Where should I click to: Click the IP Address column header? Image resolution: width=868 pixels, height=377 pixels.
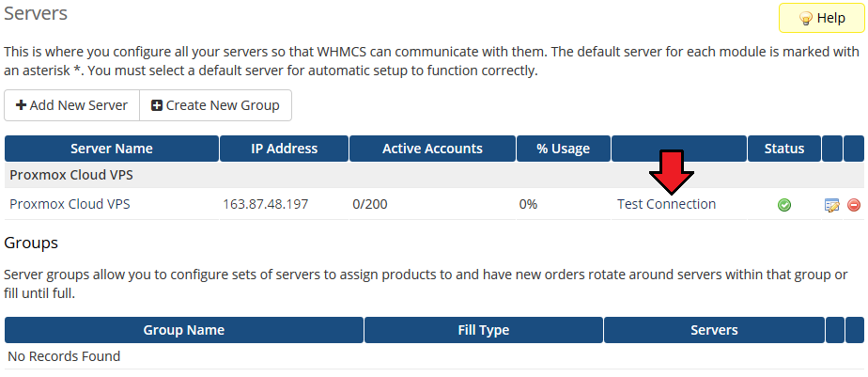click(x=284, y=149)
